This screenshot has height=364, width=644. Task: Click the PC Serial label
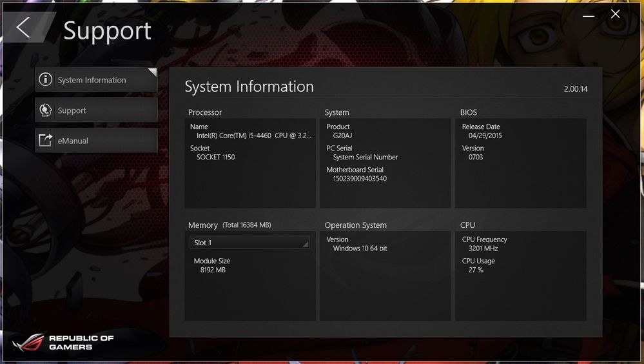point(339,148)
